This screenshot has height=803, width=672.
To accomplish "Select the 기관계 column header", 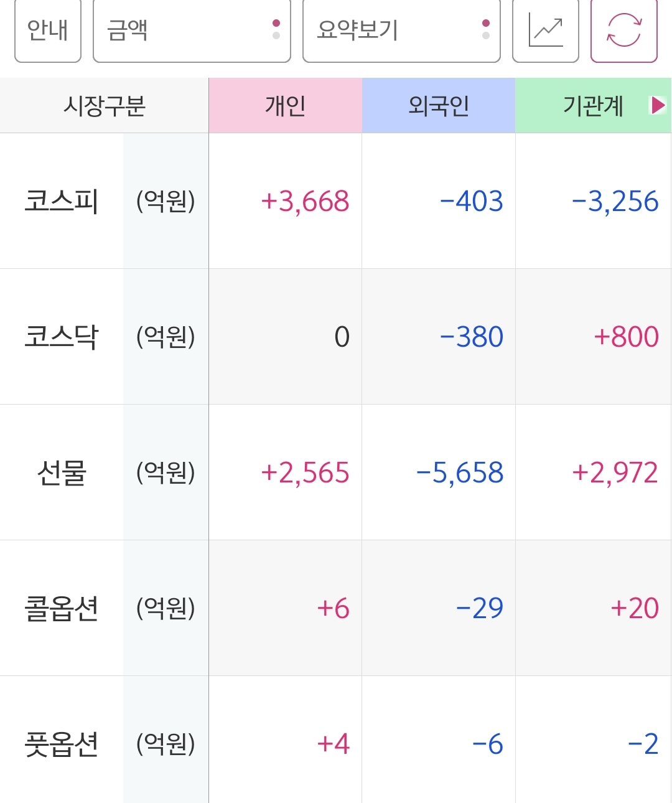I will [x=593, y=105].
